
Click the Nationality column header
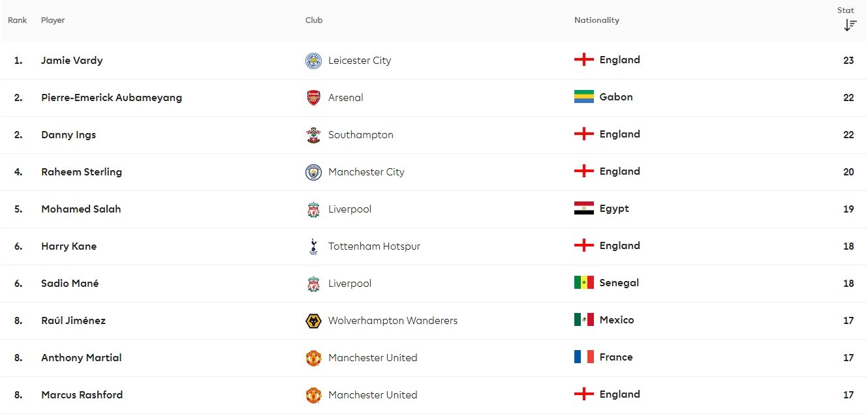[x=597, y=20]
